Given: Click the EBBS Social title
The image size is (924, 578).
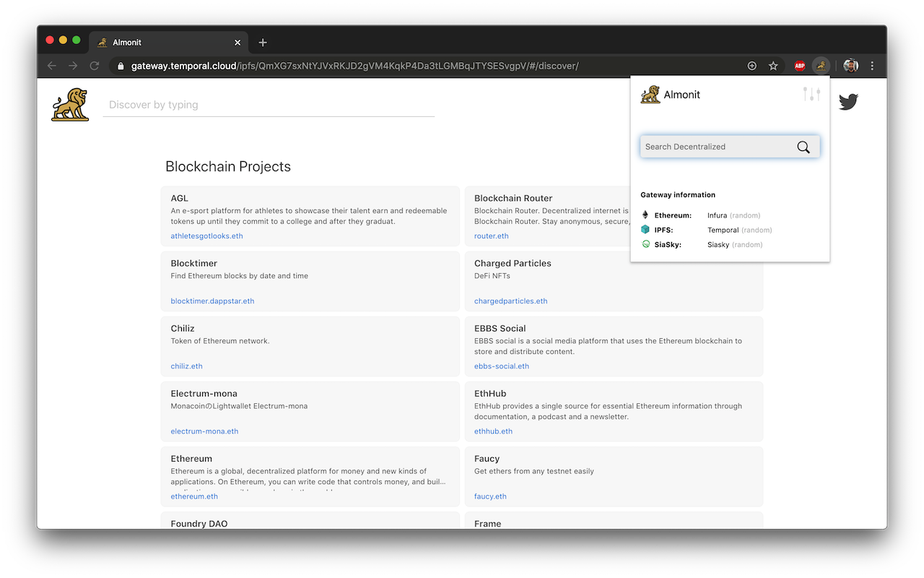Looking at the screenshot, I should click(500, 328).
